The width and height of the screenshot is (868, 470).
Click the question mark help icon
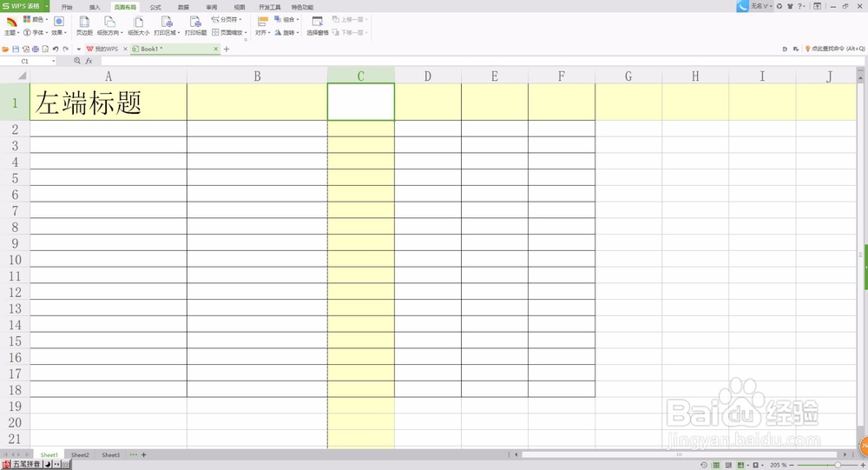[800, 6]
